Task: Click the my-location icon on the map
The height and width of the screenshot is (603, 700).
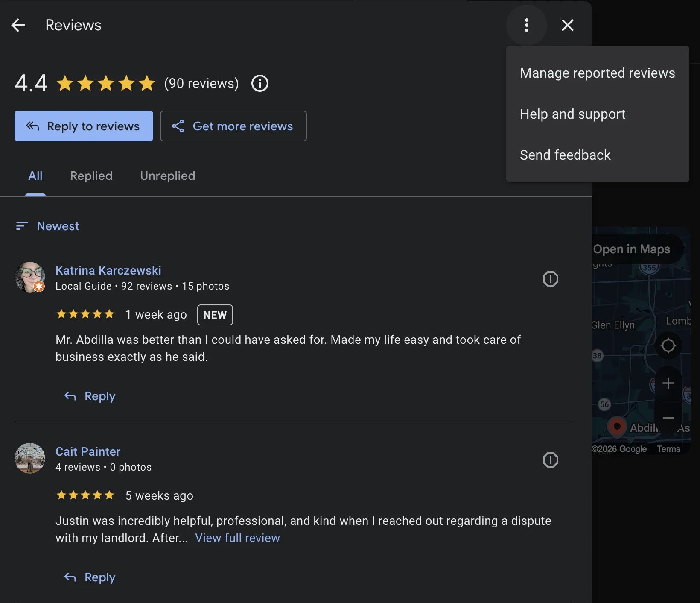Action: [668, 346]
